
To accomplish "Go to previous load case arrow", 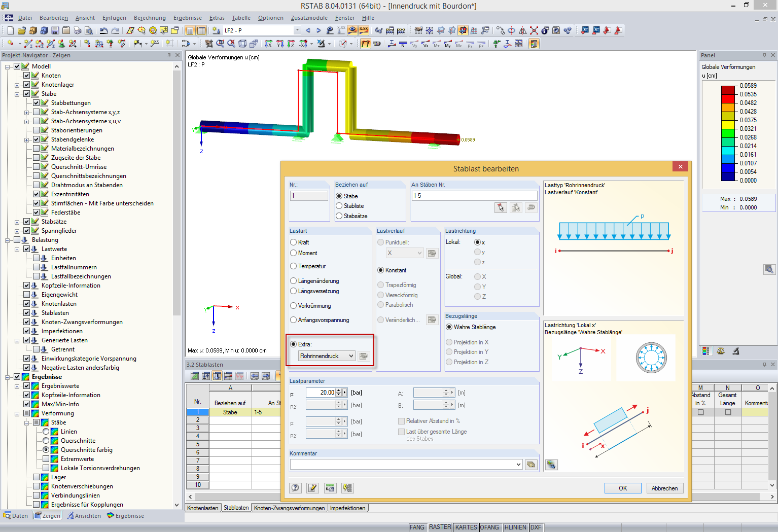I will click(x=308, y=30).
